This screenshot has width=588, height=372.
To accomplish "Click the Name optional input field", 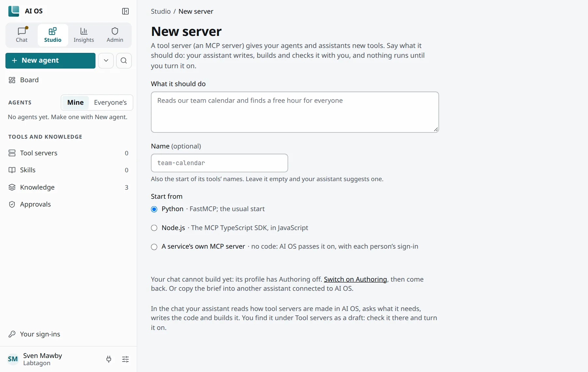I will coord(219,163).
